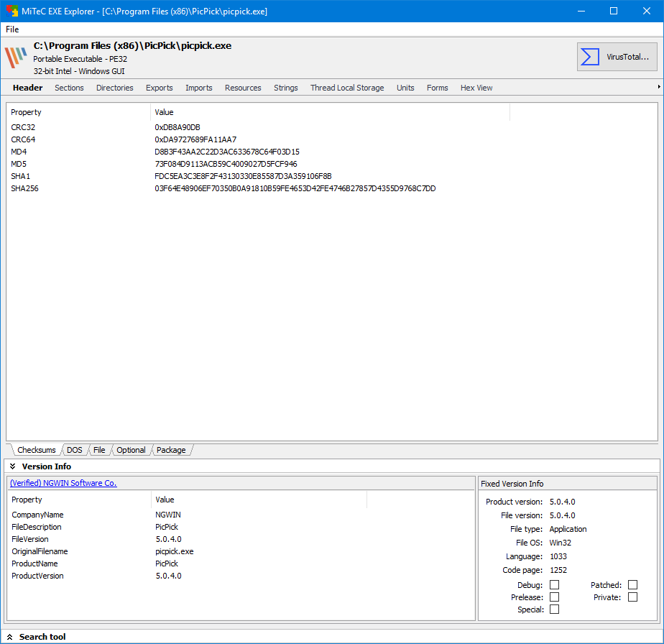The image size is (664, 644).
Task: Click the tab overflow arrow at right
Action: pos(659,87)
